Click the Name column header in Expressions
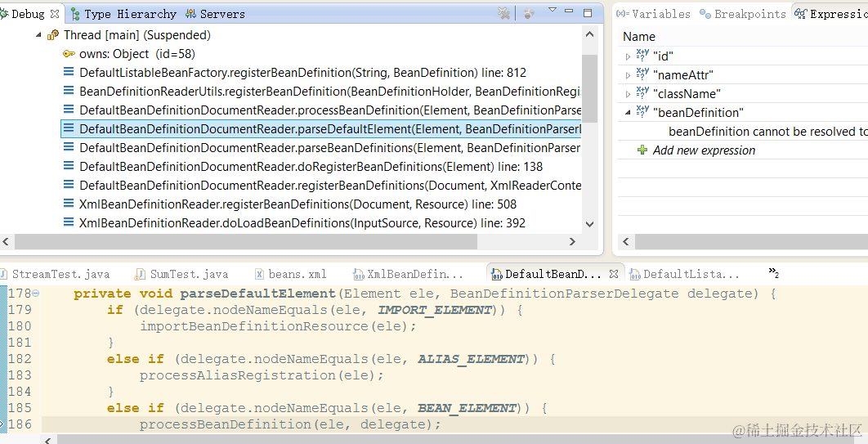868x444 pixels. (x=639, y=37)
